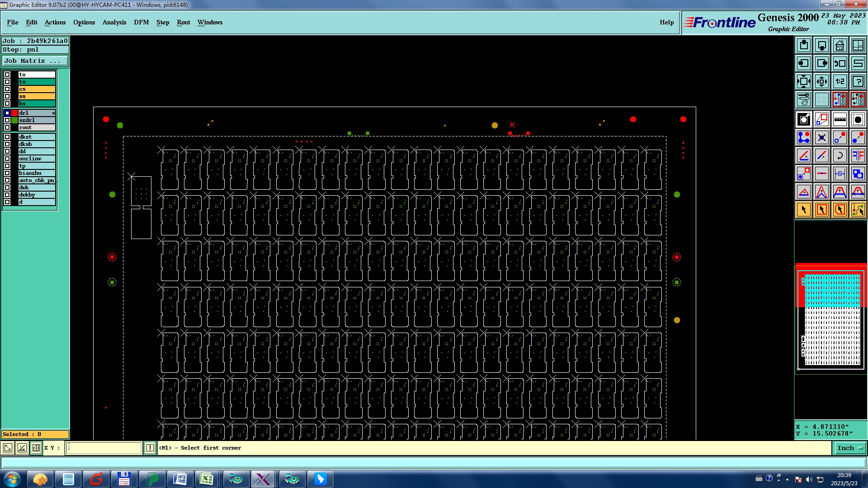The width and height of the screenshot is (868, 488).
Task: Open the DFM menu
Action: [x=141, y=22]
